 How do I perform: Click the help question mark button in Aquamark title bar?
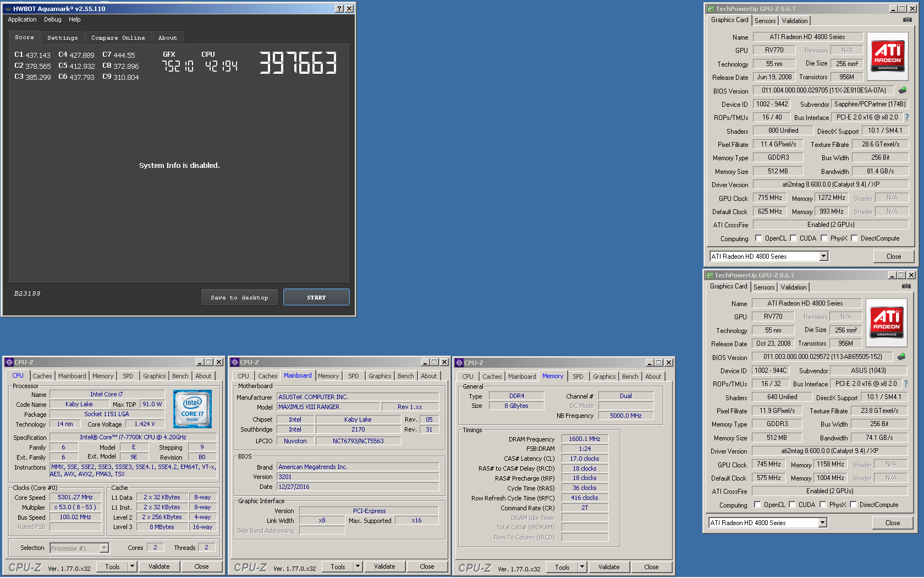tap(339, 9)
